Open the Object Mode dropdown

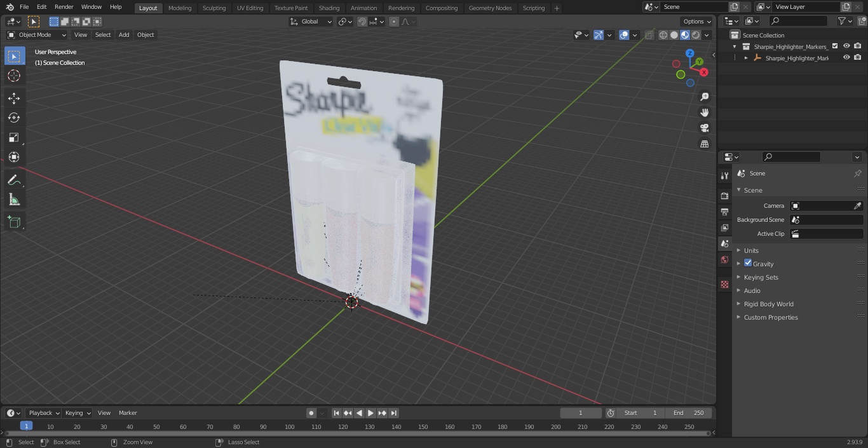pos(37,35)
